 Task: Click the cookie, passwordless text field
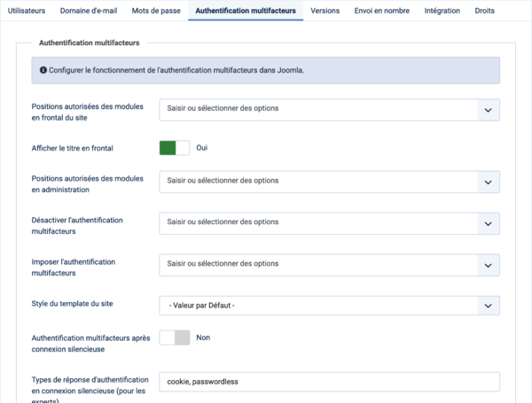(x=330, y=382)
